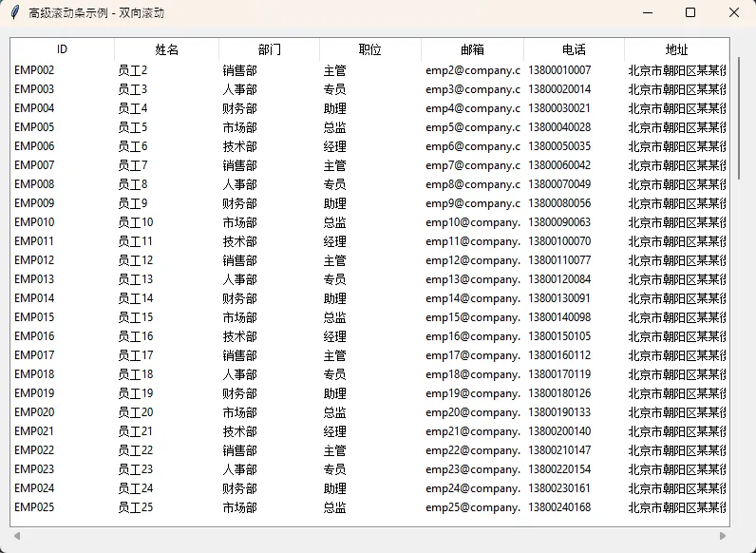Select the last visible row EMP025

[x=35, y=507]
